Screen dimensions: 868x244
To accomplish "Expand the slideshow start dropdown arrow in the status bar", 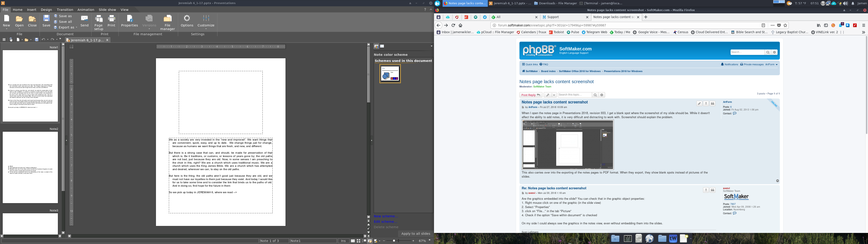I will pos(380,241).
